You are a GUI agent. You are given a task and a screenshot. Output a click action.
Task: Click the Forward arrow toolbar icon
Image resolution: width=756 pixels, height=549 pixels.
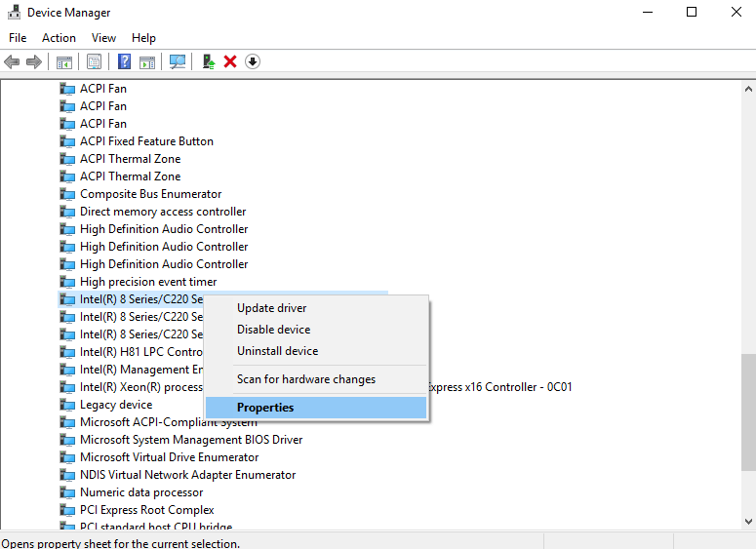coord(34,61)
